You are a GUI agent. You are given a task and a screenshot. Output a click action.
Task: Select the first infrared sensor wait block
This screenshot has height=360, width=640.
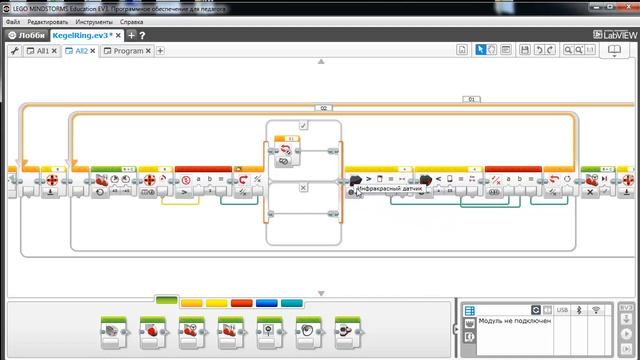pyautogui.click(x=379, y=182)
